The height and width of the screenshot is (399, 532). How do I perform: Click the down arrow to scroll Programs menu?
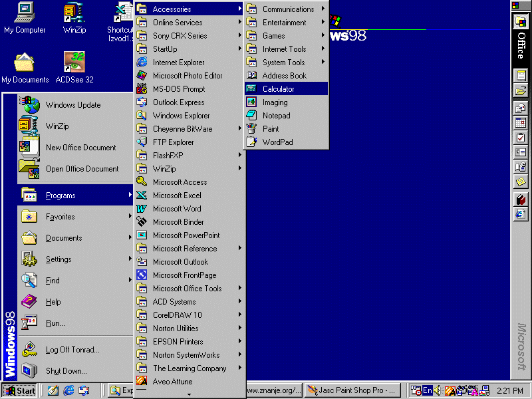click(190, 394)
